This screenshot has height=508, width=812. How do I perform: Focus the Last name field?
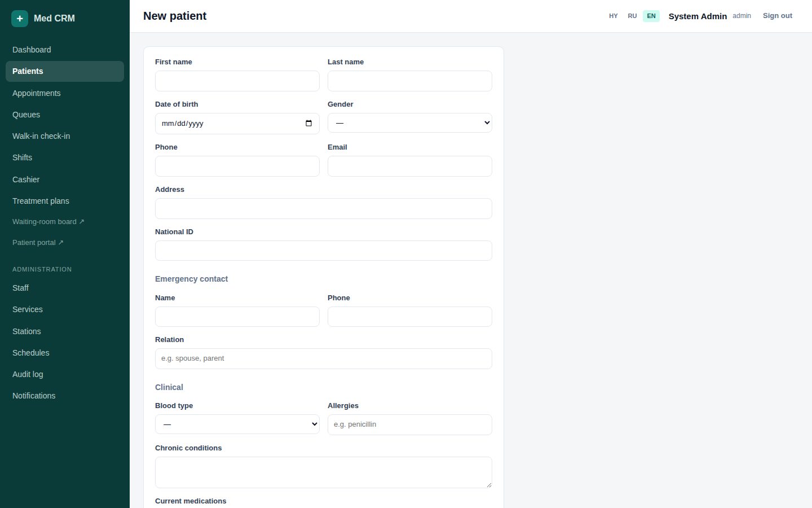[x=410, y=81]
